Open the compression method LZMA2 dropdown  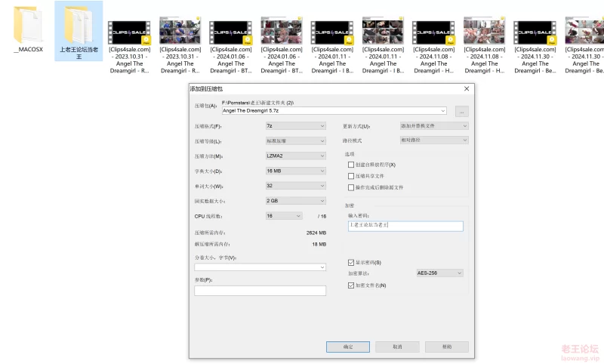pyautogui.click(x=296, y=156)
